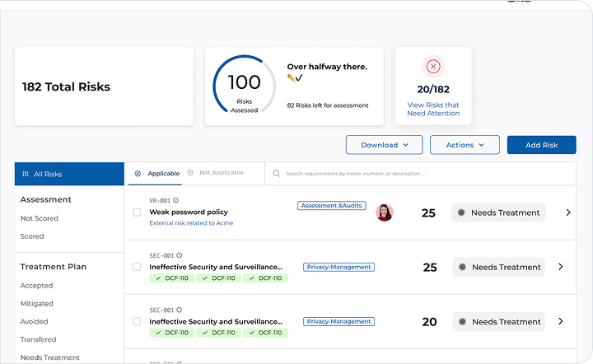Open the Actions dropdown
This screenshot has height=364, width=593.
click(465, 145)
